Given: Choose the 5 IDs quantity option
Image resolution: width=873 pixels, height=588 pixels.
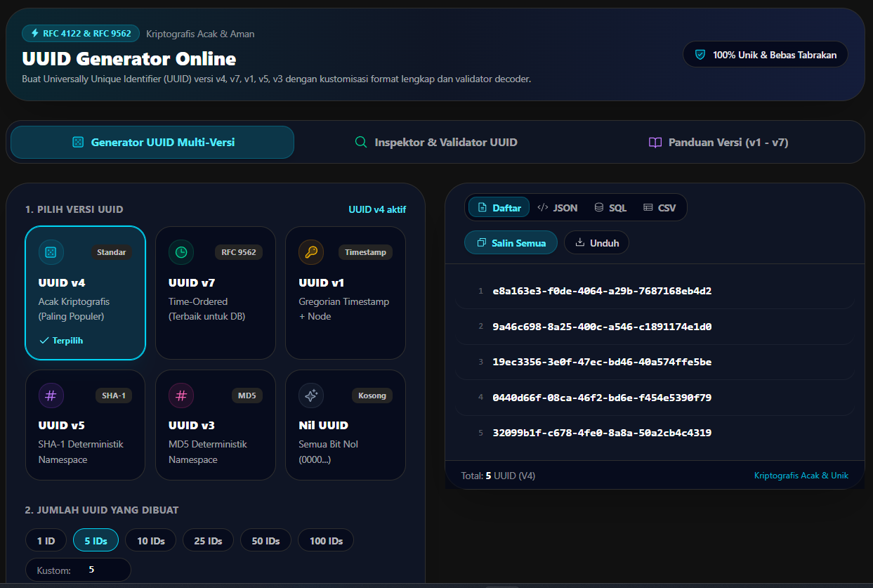Looking at the screenshot, I should tap(96, 540).
